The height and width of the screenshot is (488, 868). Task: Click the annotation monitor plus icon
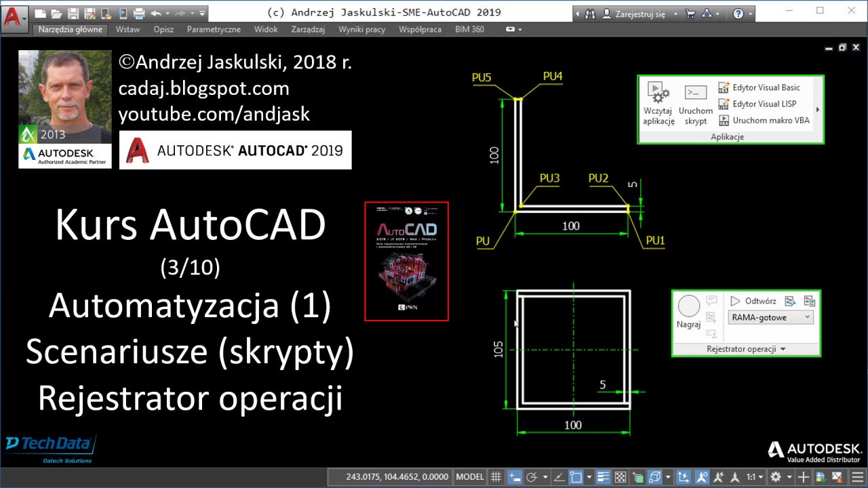(804, 477)
